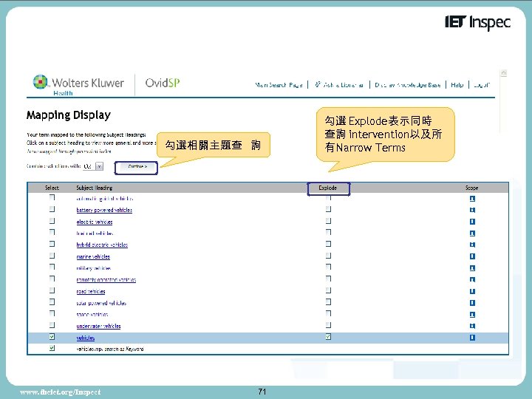Tick Select box for electric vehicles
The image size is (532, 399).
click(x=52, y=221)
